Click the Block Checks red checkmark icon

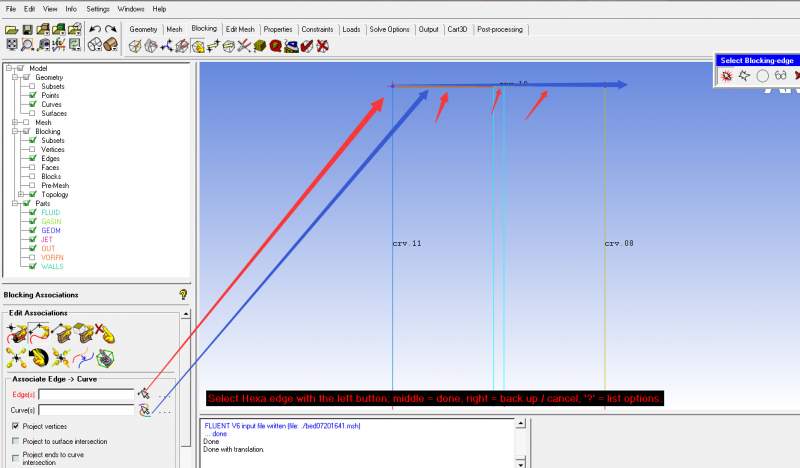(x=307, y=46)
